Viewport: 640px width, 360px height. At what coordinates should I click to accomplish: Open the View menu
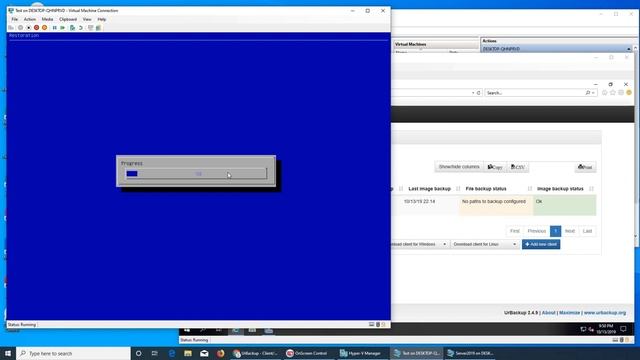87,19
